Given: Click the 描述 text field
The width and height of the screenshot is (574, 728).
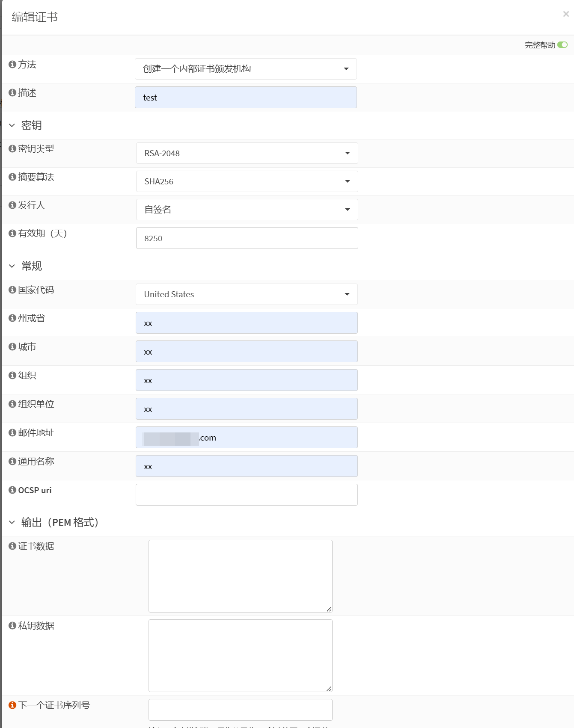Looking at the screenshot, I should click(246, 98).
